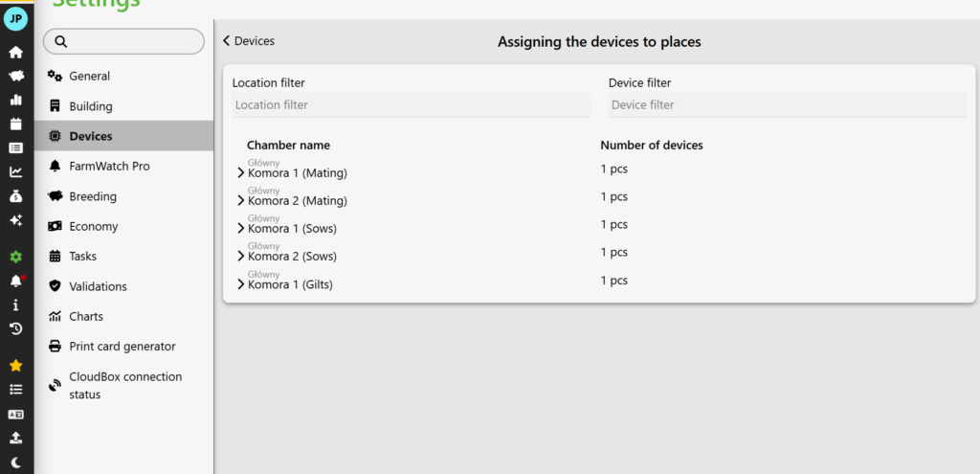Open the notifications bell icon
Screen dimensions: 980x474
pos(15,281)
